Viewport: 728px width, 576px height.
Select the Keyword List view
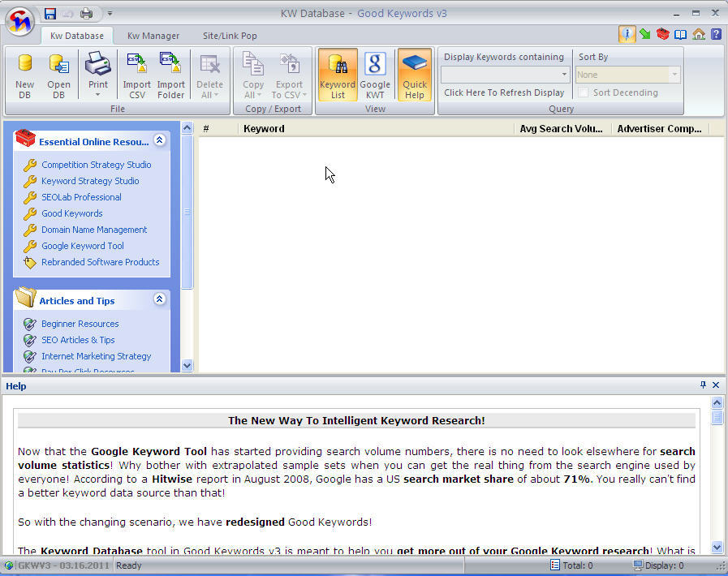tap(337, 75)
